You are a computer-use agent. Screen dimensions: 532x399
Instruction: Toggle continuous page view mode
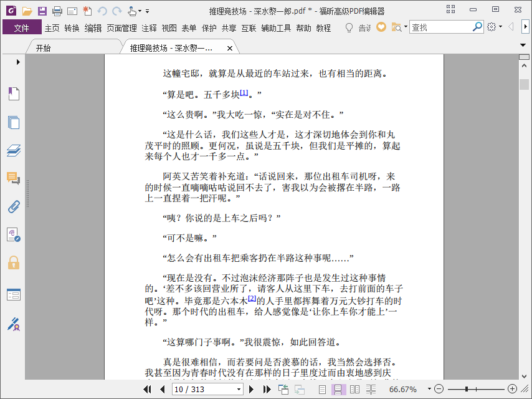point(338,390)
